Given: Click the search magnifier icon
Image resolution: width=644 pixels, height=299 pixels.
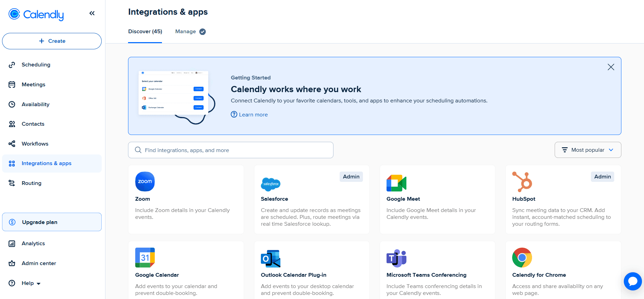Looking at the screenshot, I should [138, 150].
